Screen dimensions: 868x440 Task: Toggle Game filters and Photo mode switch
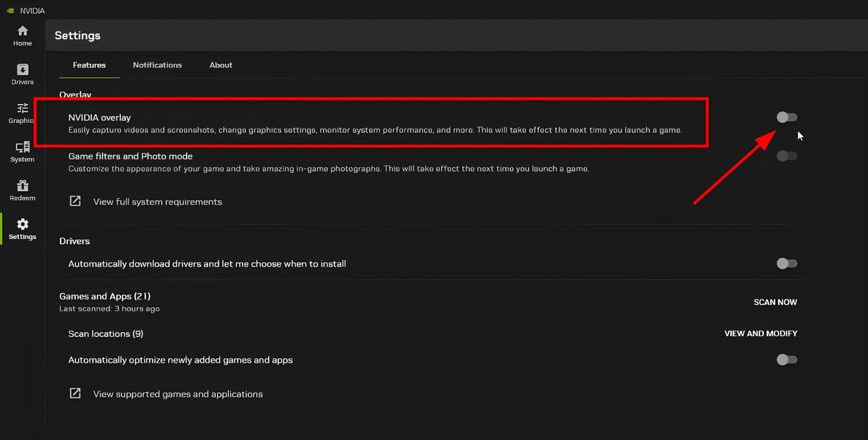(787, 156)
